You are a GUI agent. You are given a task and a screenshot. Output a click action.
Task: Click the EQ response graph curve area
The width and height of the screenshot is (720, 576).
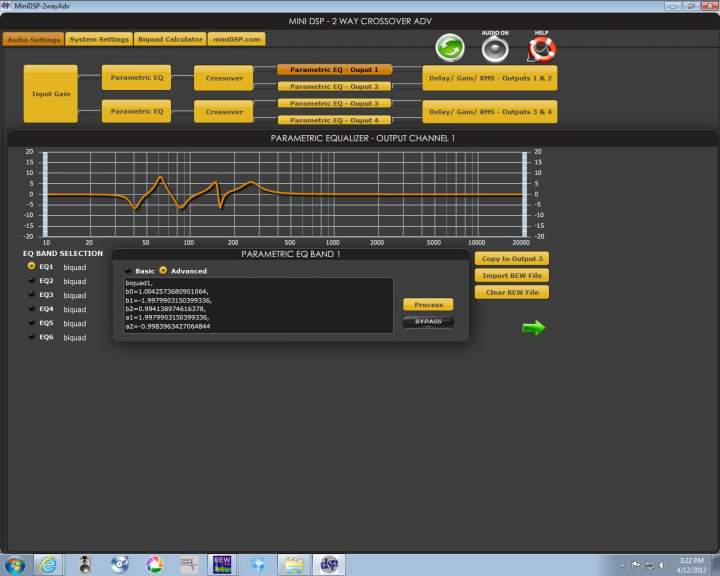pyautogui.click(x=285, y=194)
